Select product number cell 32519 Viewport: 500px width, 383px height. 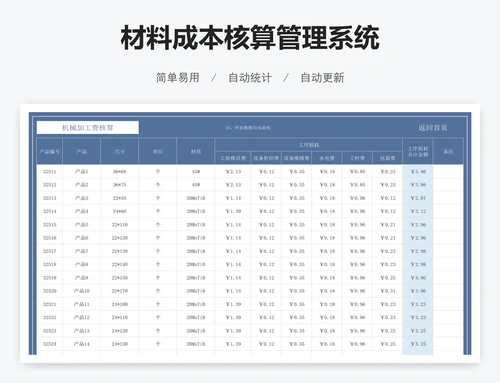coord(49,278)
